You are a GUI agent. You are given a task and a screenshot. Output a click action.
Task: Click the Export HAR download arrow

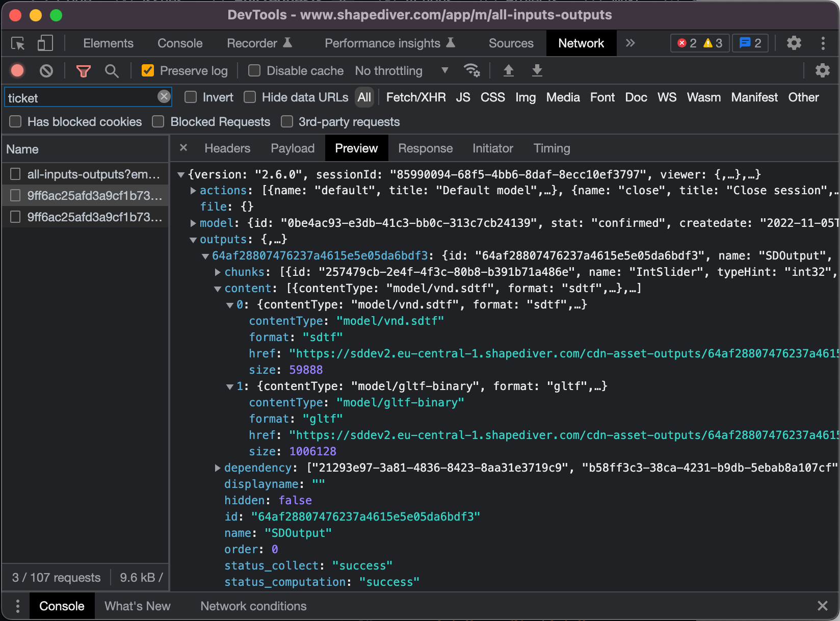(x=537, y=71)
